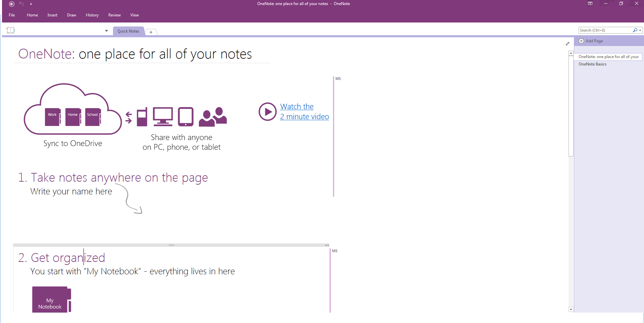Select the Quick Notes section tab
Screen dimensions: 644x323
coord(128,31)
